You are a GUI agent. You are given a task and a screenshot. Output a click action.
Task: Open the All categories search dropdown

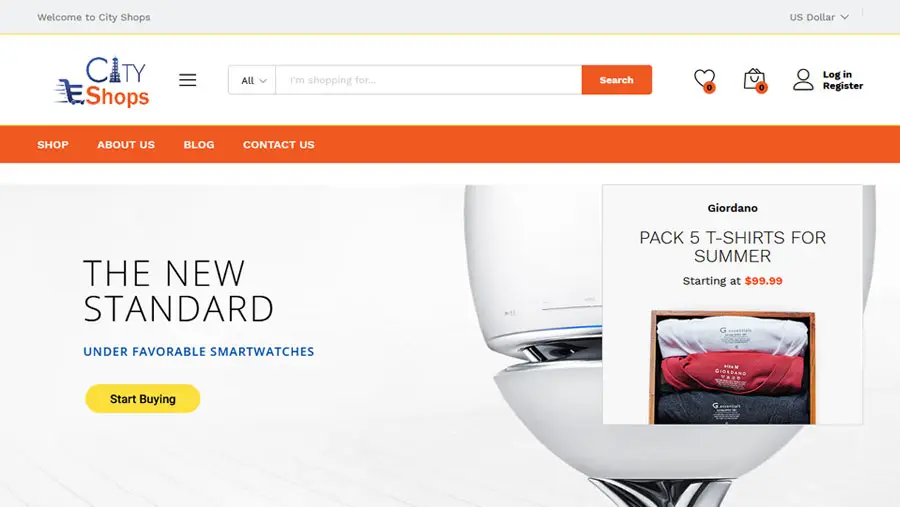[x=252, y=80]
